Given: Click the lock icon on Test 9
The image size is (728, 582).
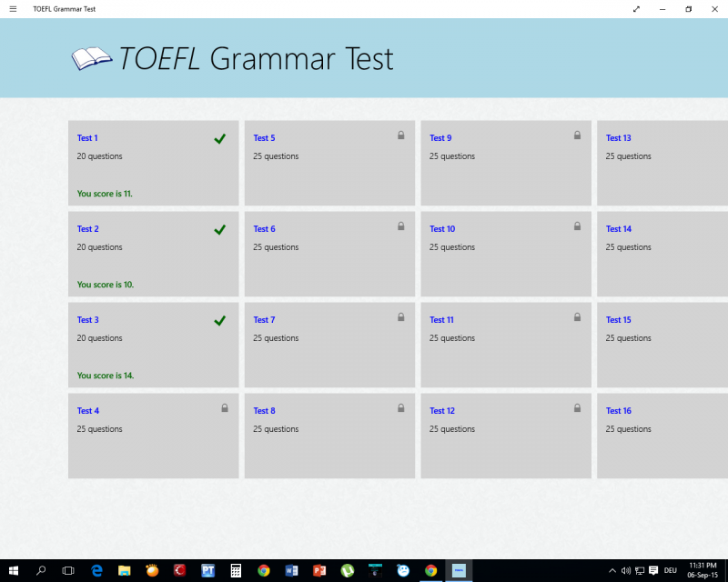Looking at the screenshot, I should click(x=577, y=135).
